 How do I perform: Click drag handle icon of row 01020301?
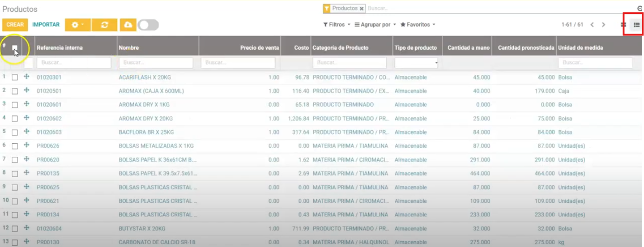coord(27,77)
